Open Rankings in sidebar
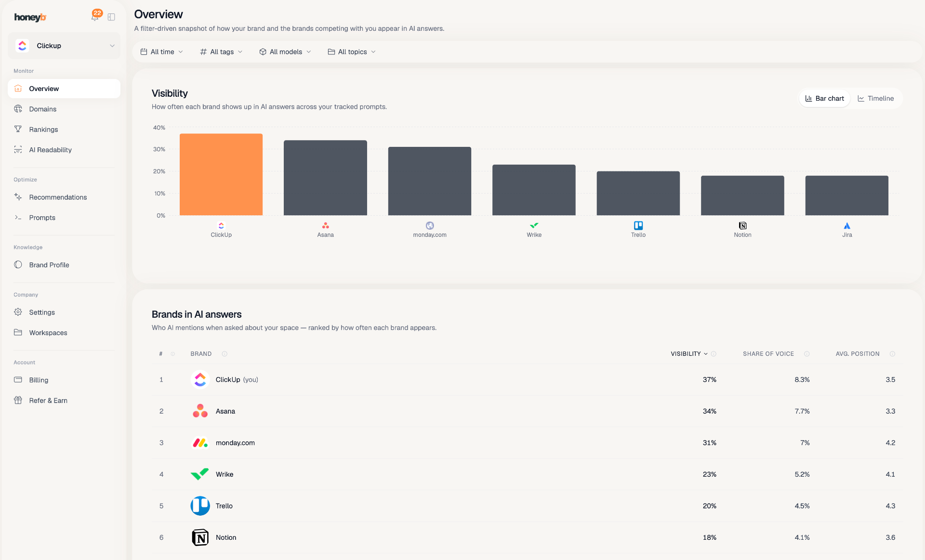Screen dimensions: 925x560 pyautogui.click(x=64, y=130)
